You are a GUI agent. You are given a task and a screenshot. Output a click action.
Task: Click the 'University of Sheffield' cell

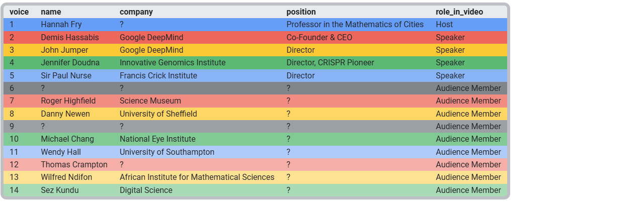tap(158, 114)
